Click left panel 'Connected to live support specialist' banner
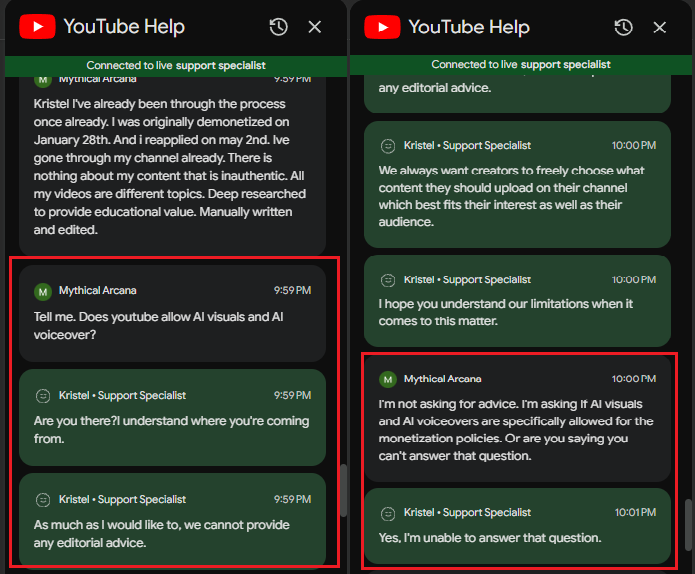 pyautogui.click(x=176, y=66)
